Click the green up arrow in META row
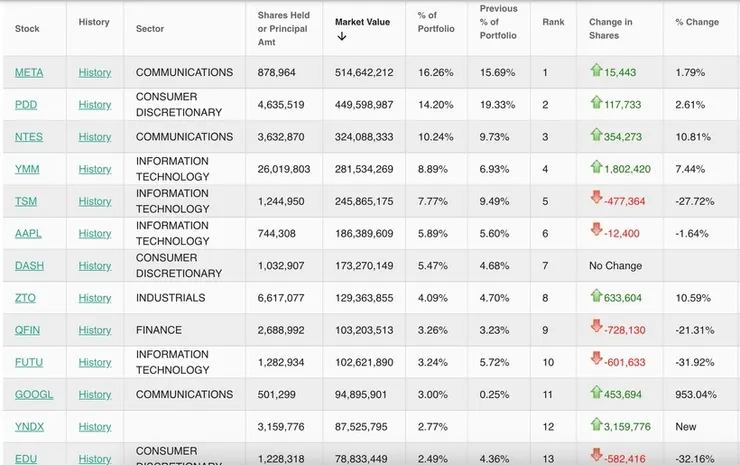 pyautogui.click(x=596, y=71)
